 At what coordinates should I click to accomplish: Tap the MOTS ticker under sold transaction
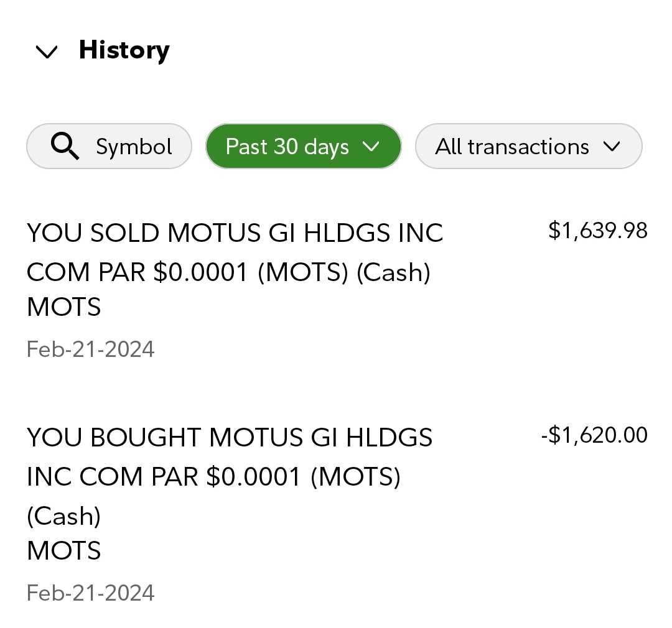tap(64, 307)
